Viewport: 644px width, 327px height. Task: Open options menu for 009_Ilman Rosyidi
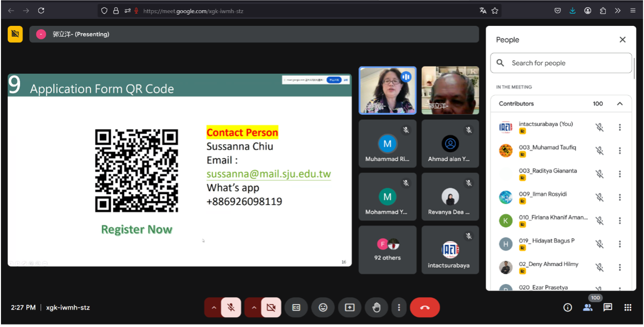coord(620,197)
